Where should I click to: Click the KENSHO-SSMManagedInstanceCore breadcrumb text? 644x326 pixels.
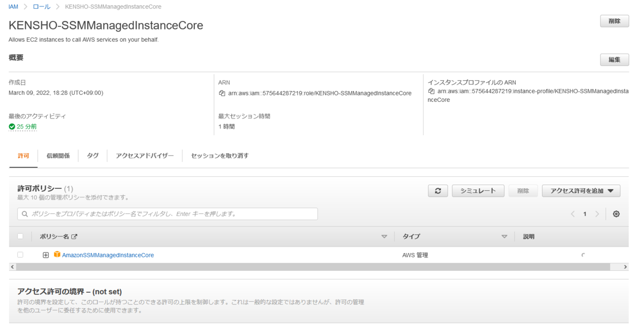pyautogui.click(x=113, y=6)
